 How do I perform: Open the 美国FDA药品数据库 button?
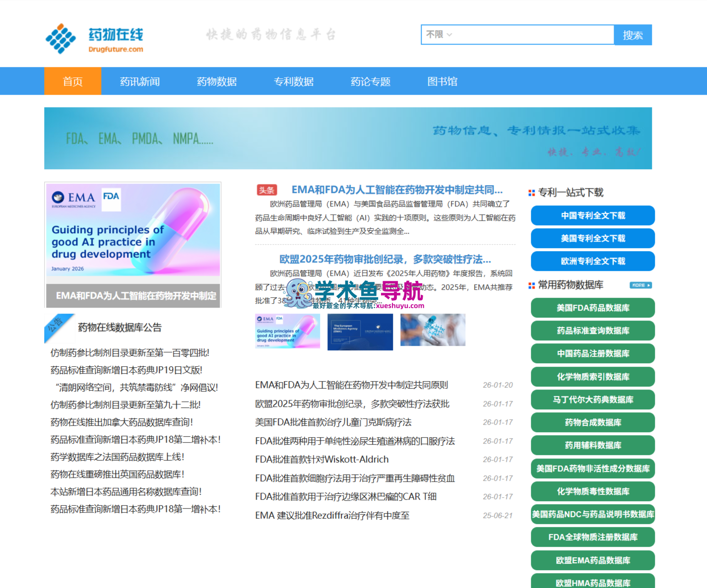pos(593,308)
